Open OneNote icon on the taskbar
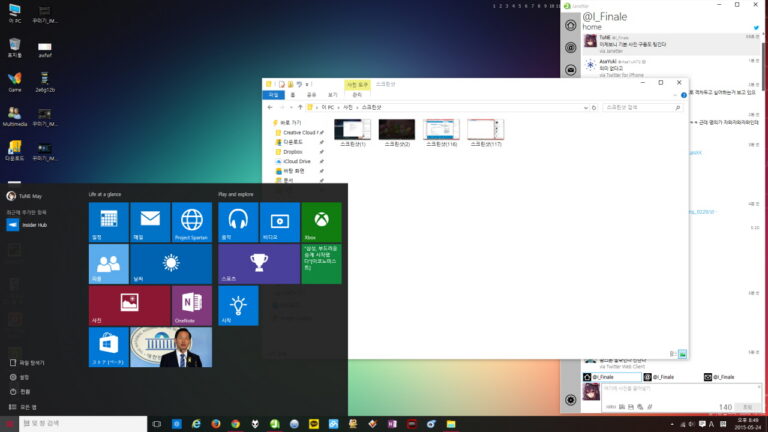 (x=392, y=424)
